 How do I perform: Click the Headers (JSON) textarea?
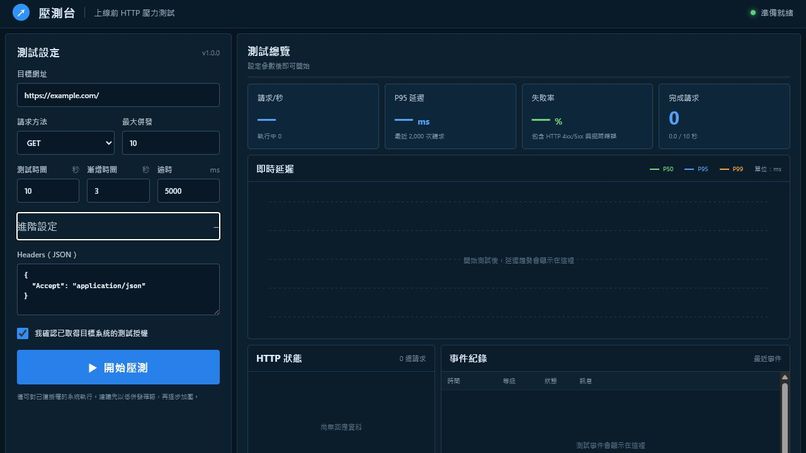pyautogui.click(x=118, y=289)
